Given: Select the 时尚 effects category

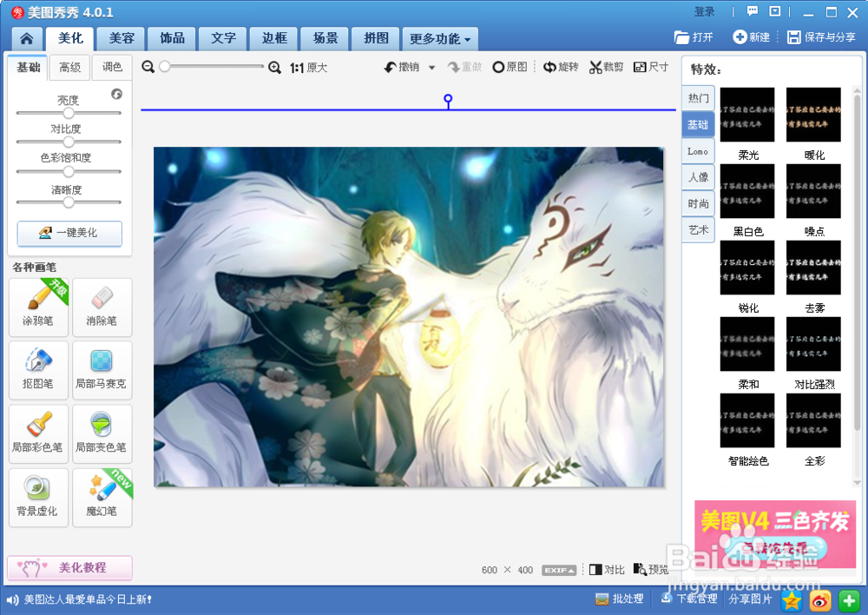Looking at the screenshot, I should click(698, 204).
